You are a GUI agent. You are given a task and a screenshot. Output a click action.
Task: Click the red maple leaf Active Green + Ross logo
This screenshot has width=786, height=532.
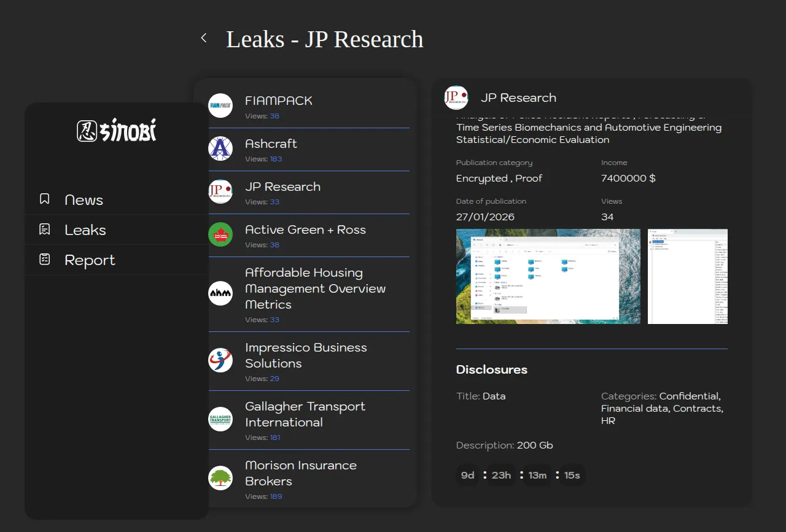pyautogui.click(x=220, y=234)
